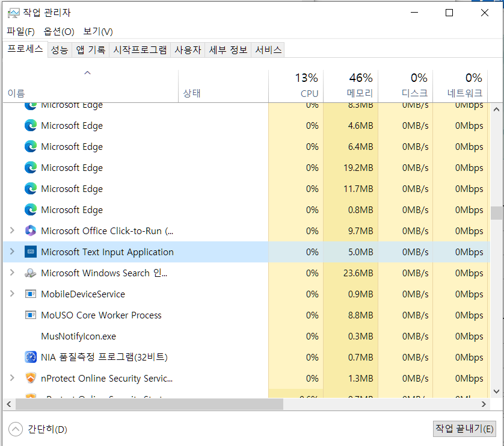This screenshot has width=504, height=446.
Task: Click the NIA quality measurement program icon
Action: pyautogui.click(x=31, y=357)
